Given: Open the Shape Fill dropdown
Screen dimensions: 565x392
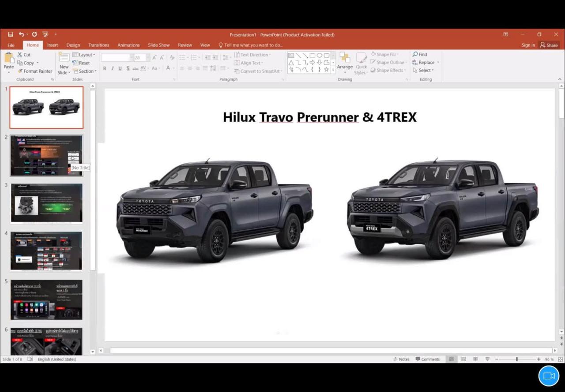Looking at the screenshot, I should (384, 55).
